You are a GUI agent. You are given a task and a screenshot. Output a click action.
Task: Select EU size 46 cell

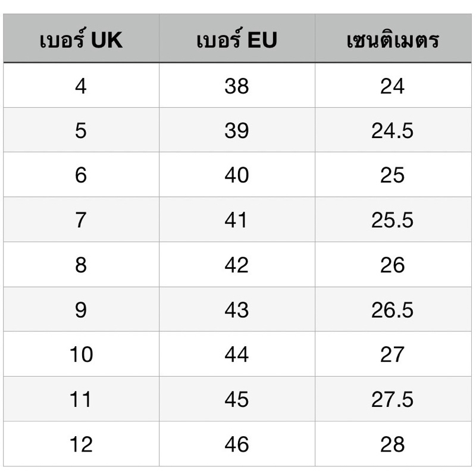coord(237,443)
